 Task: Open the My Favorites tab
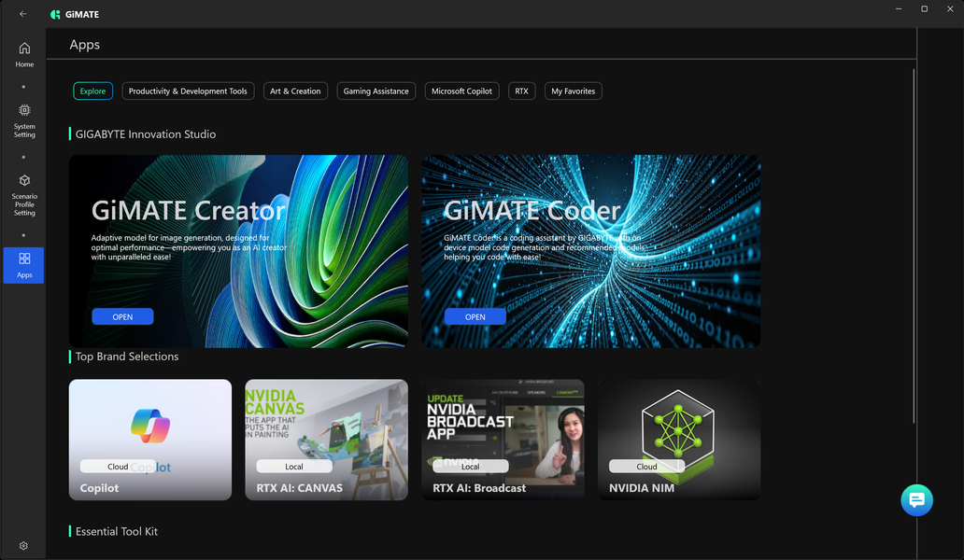(x=573, y=91)
